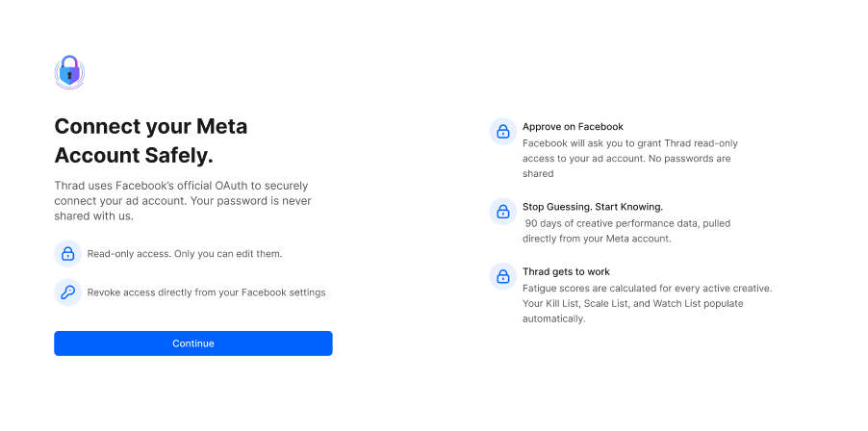Image resolution: width=868 pixels, height=431 pixels.
Task: Click the Your password is never shared sentence
Action: (x=183, y=208)
